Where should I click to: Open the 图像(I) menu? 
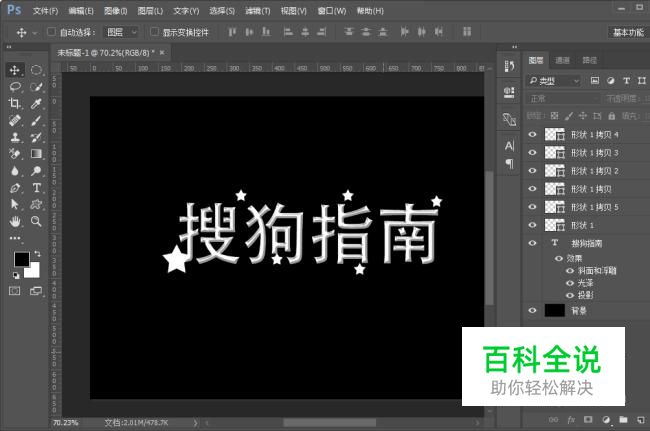pos(115,11)
